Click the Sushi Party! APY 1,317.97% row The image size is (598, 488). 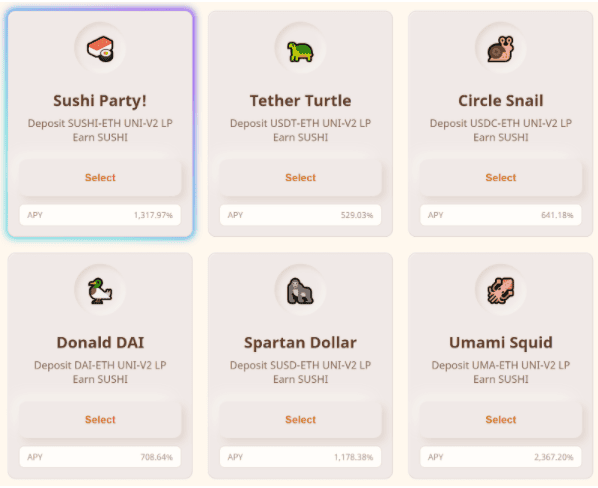(x=100, y=215)
